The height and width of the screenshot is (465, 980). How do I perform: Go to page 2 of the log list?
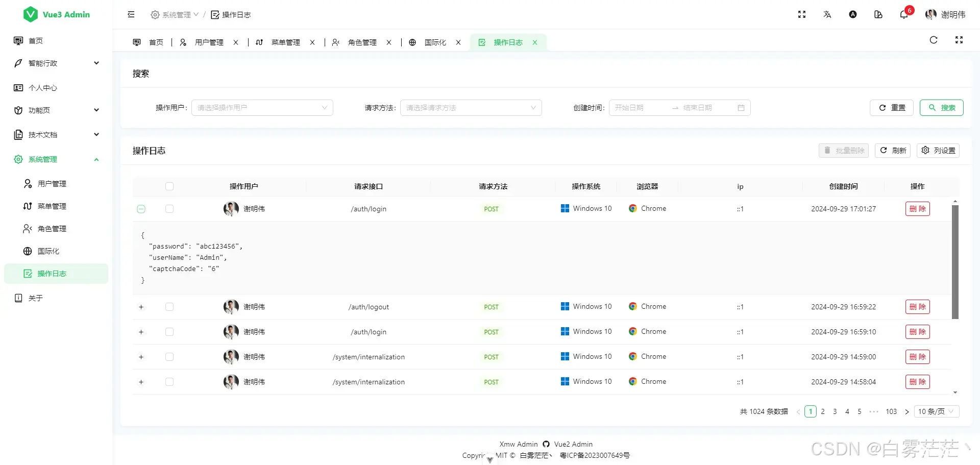[823, 411]
